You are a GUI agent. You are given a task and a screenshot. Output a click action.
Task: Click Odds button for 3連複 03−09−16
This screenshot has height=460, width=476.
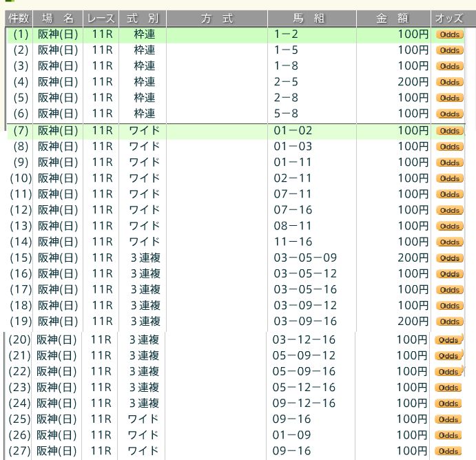(449, 322)
